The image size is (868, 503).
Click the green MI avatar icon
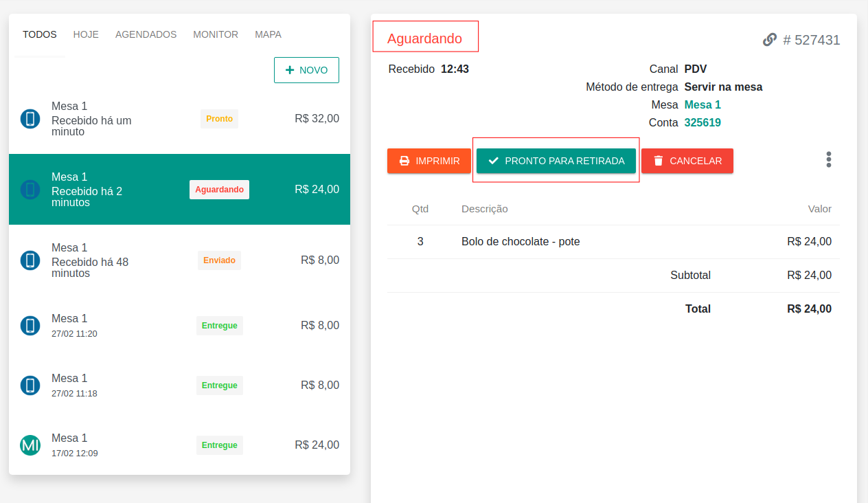(x=30, y=445)
